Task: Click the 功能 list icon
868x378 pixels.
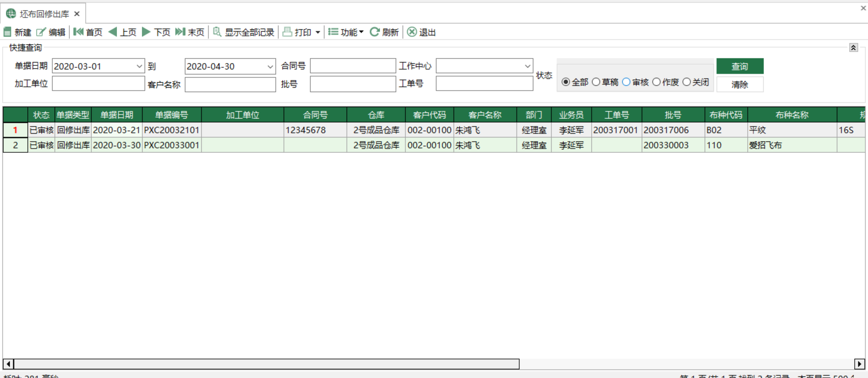Action: (333, 32)
